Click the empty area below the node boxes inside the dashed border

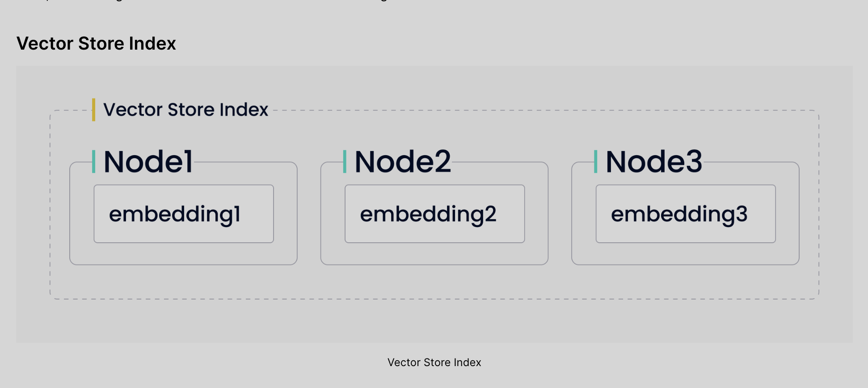pyautogui.click(x=434, y=282)
